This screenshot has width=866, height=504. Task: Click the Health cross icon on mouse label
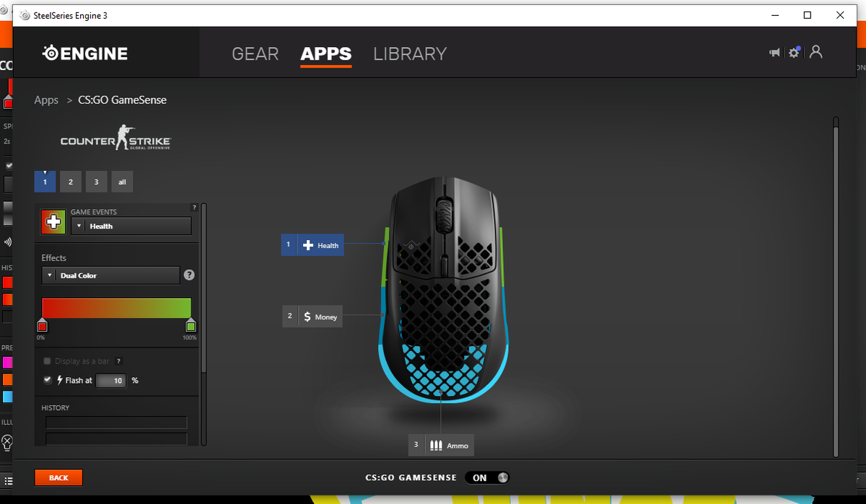point(308,245)
